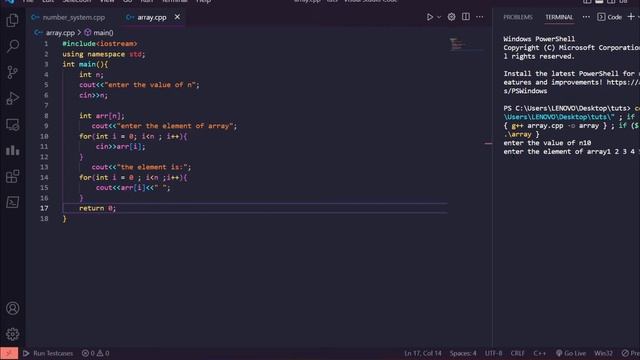Open the Extensions view
Screen dimensions: 640x360
13,176
